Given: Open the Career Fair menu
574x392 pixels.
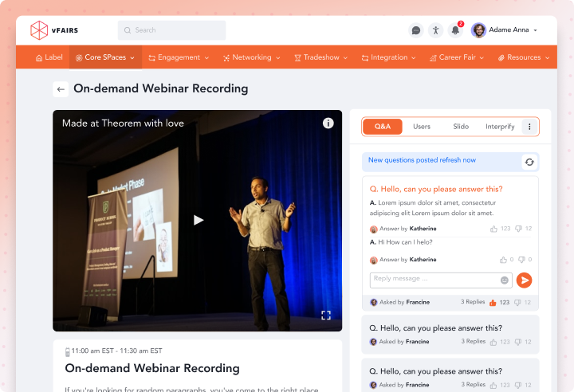Looking at the screenshot, I should click(x=457, y=57).
